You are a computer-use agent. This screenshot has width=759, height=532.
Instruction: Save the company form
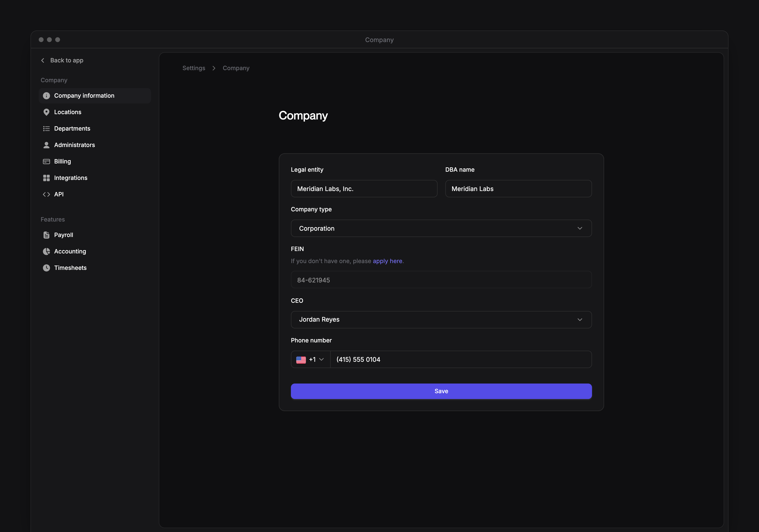coord(441,391)
